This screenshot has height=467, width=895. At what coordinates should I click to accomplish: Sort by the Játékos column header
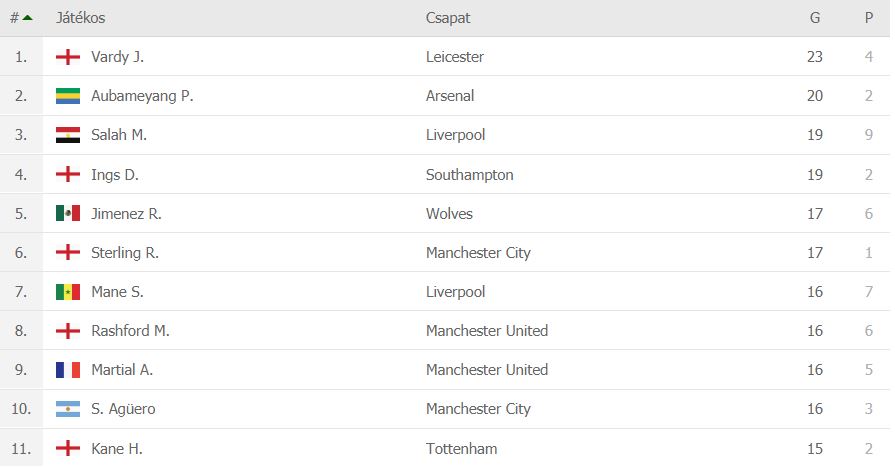80,18
